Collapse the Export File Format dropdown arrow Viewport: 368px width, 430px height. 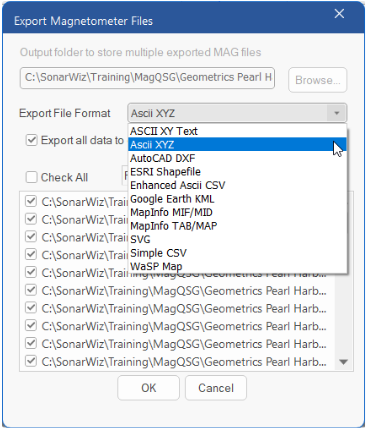point(337,113)
